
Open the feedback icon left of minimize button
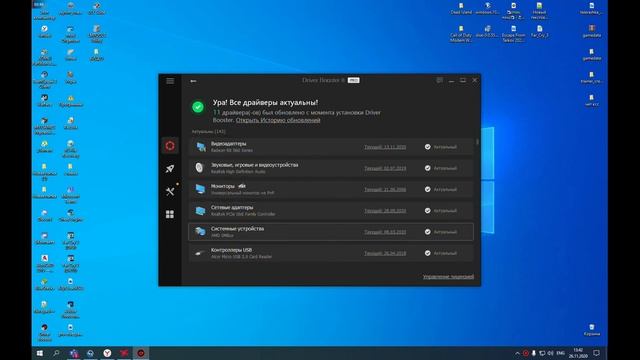click(440, 80)
